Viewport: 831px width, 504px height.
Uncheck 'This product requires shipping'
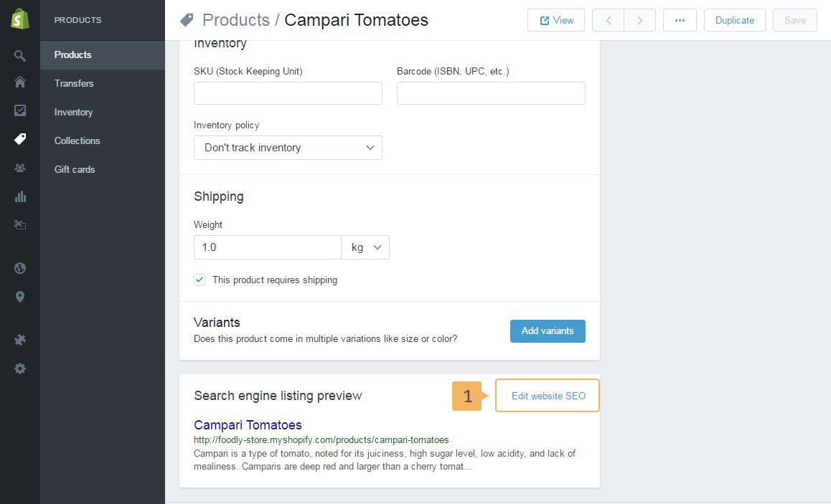pyautogui.click(x=200, y=280)
